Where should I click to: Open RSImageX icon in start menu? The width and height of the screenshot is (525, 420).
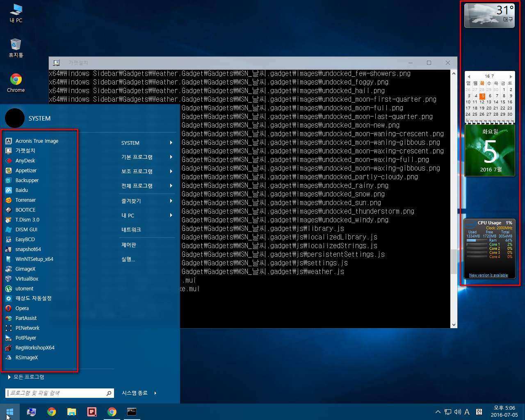9,358
